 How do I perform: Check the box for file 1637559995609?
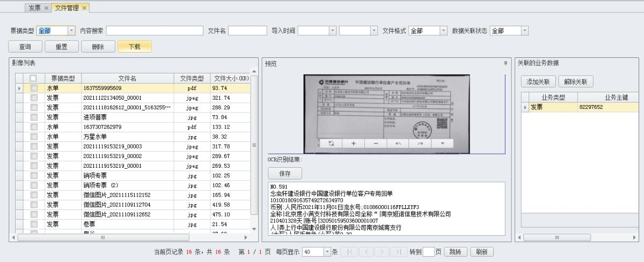[x=34, y=88]
